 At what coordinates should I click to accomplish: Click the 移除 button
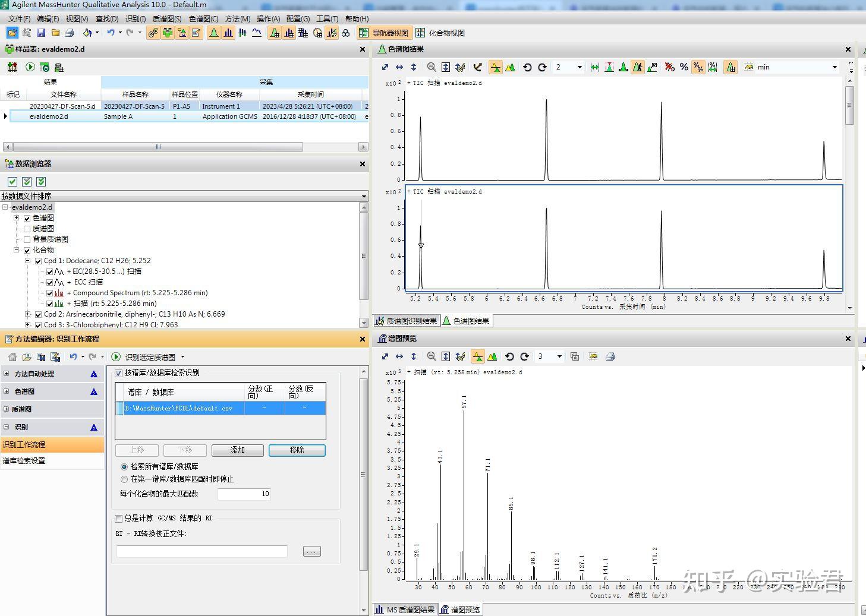pos(297,450)
